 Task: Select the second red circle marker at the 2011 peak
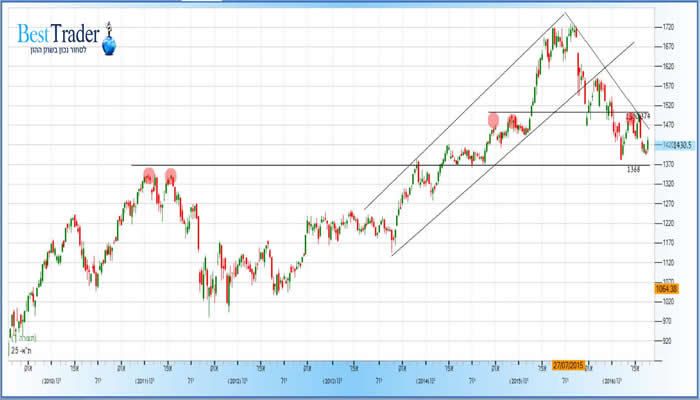click(x=171, y=175)
